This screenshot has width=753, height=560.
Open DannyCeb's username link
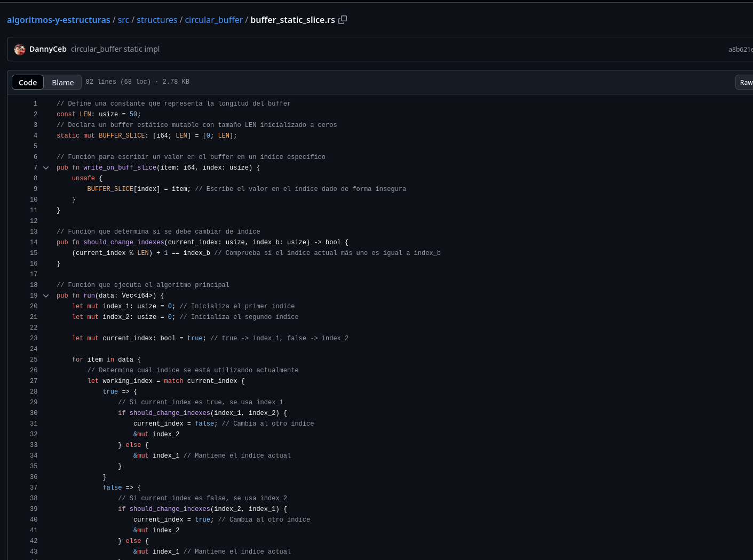(x=48, y=49)
